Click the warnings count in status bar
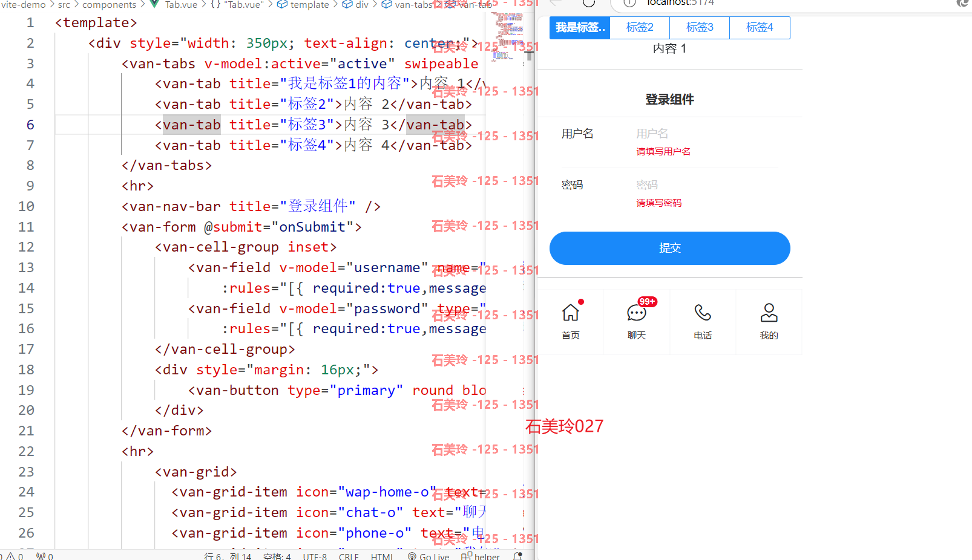 click(15, 556)
